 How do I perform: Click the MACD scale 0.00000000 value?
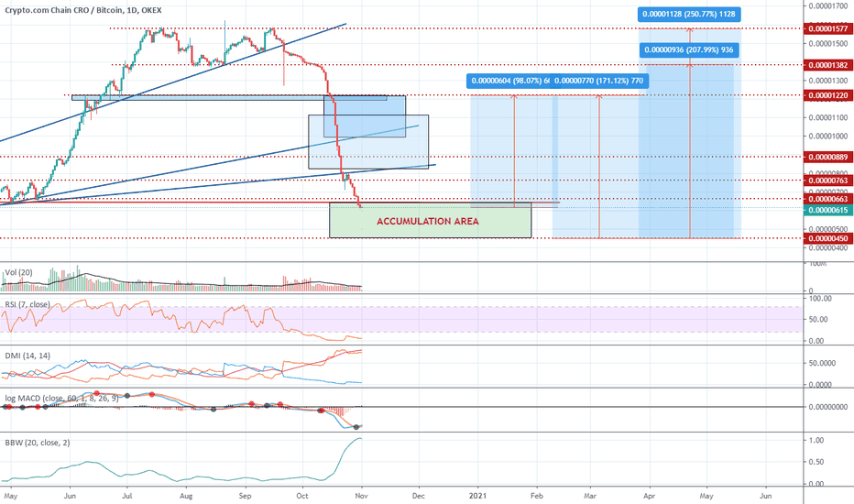click(x=827, y=407)
